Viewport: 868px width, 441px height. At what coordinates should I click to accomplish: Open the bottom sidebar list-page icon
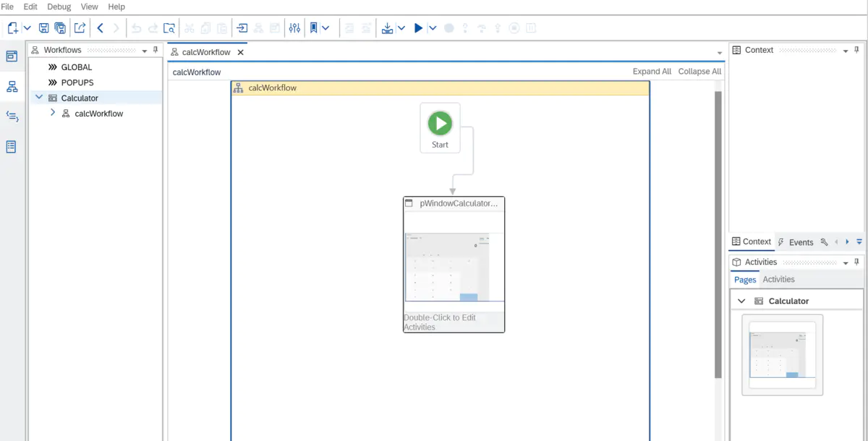coord(12,146)
